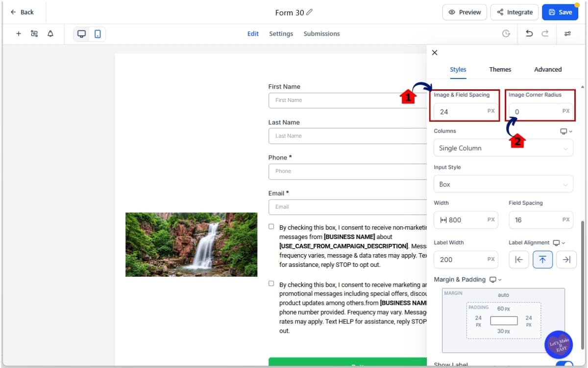Open the revision history clock icon

[x=506, y=33]
